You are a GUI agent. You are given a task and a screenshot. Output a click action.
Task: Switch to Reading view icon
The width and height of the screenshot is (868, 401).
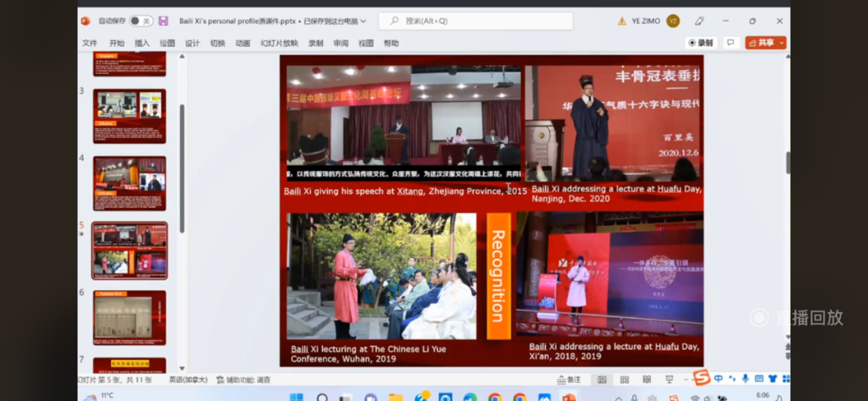click(x=646, y=380)
